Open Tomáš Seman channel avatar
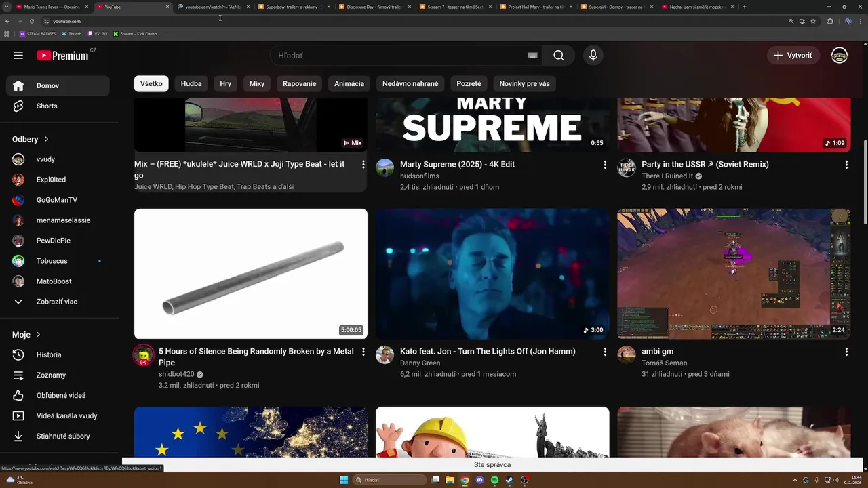Screen dimensions: 868x488 627,354
